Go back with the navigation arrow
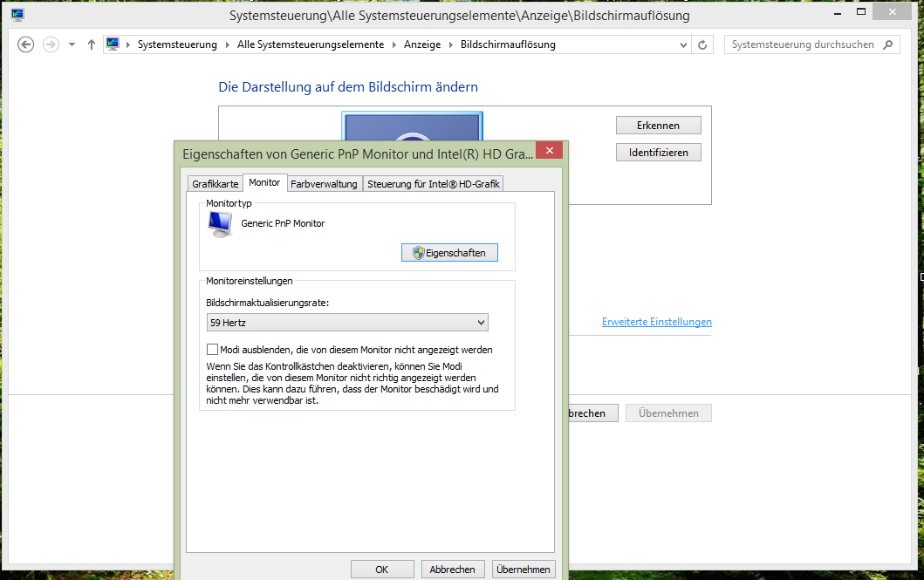 click(26, 44)
